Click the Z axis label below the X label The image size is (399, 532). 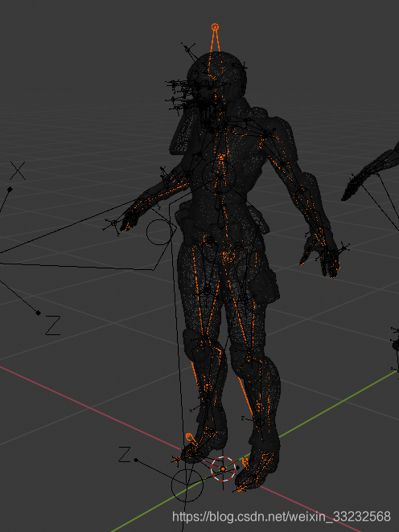(x=53, y=325)
